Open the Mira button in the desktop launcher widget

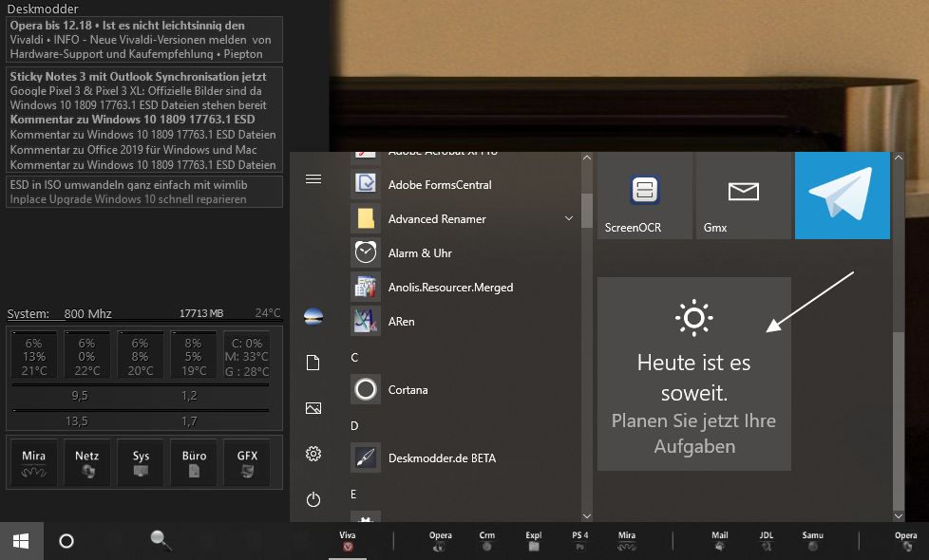tap(34, 463)
